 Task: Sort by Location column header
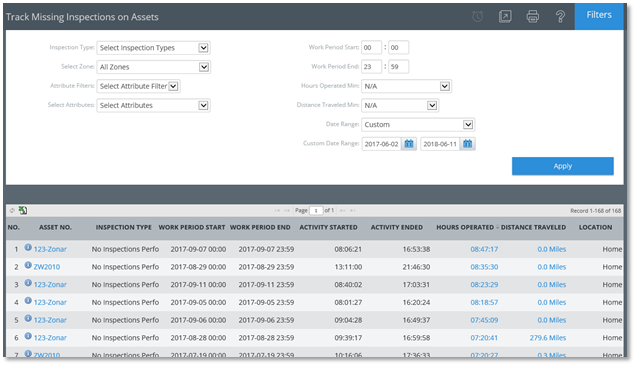click(x=595, y=227)
